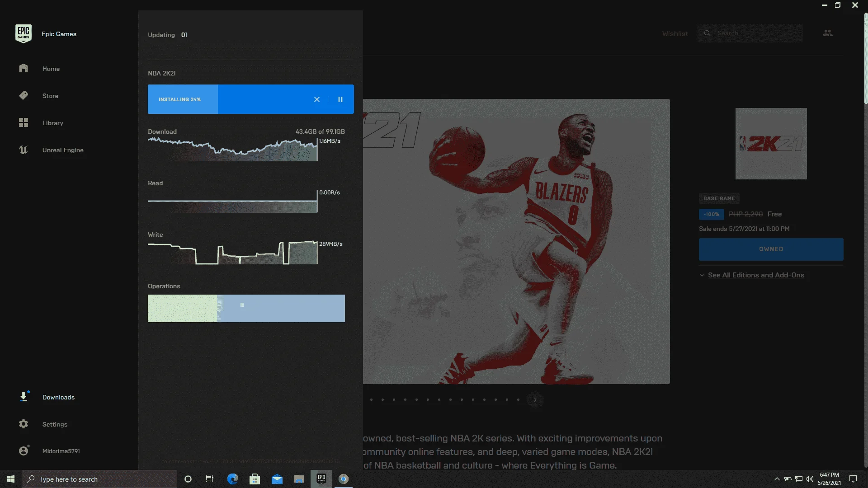
Task: Open the Library grid icon
Action: tap(24, 122)
